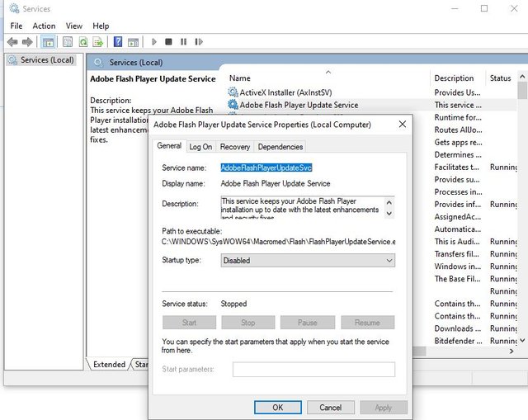Click the Export List toolbar icon
528x420 pixels.
[x=98, y=42]
